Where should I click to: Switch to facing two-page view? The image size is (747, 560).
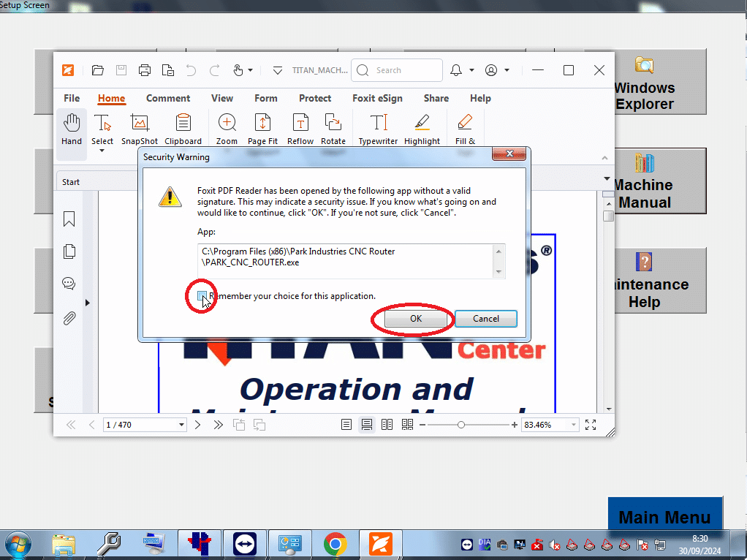387,425
